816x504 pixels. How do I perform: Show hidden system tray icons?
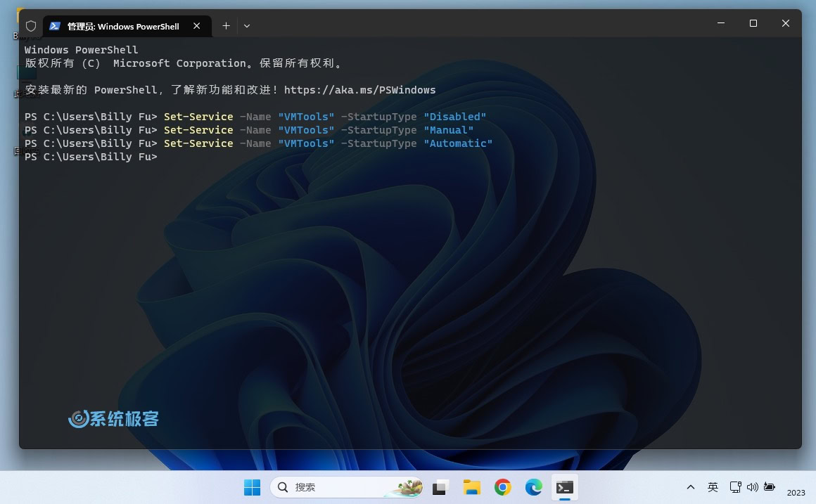click(691, 487)
